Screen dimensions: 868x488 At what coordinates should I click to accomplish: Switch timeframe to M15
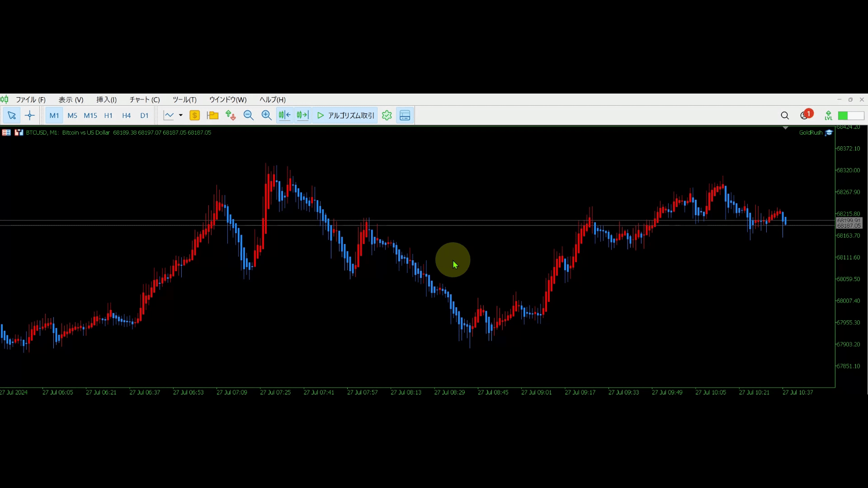[90, 116]
